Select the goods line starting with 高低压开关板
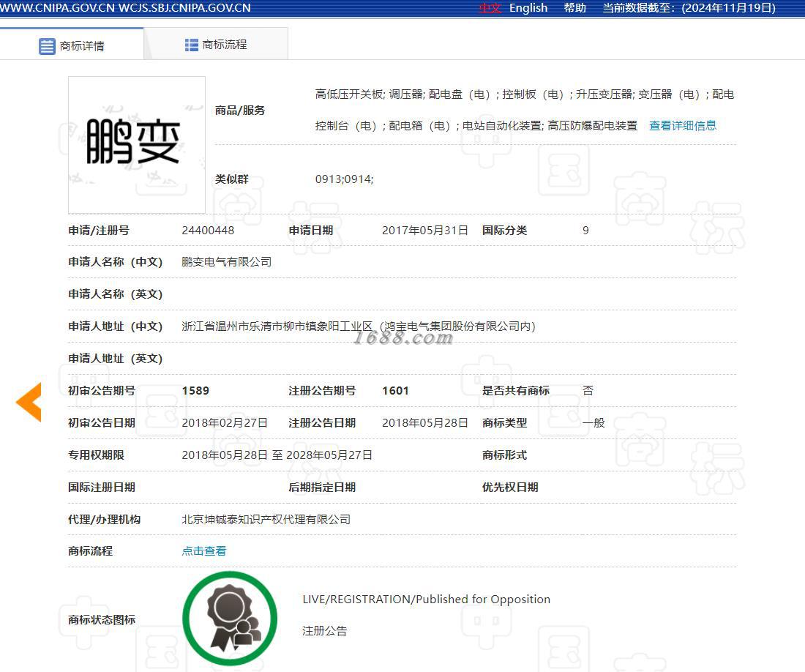 coord(525,94)
